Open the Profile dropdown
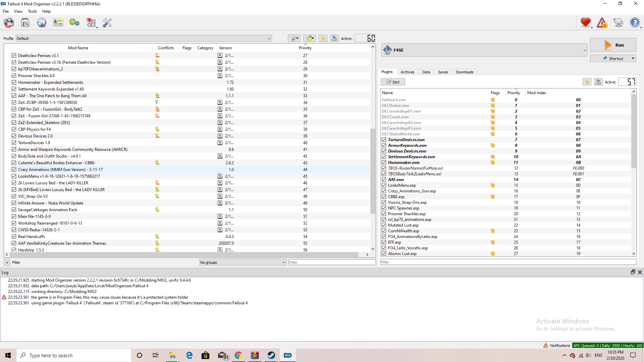The image size is (644, 362). [x=144, y=38]
